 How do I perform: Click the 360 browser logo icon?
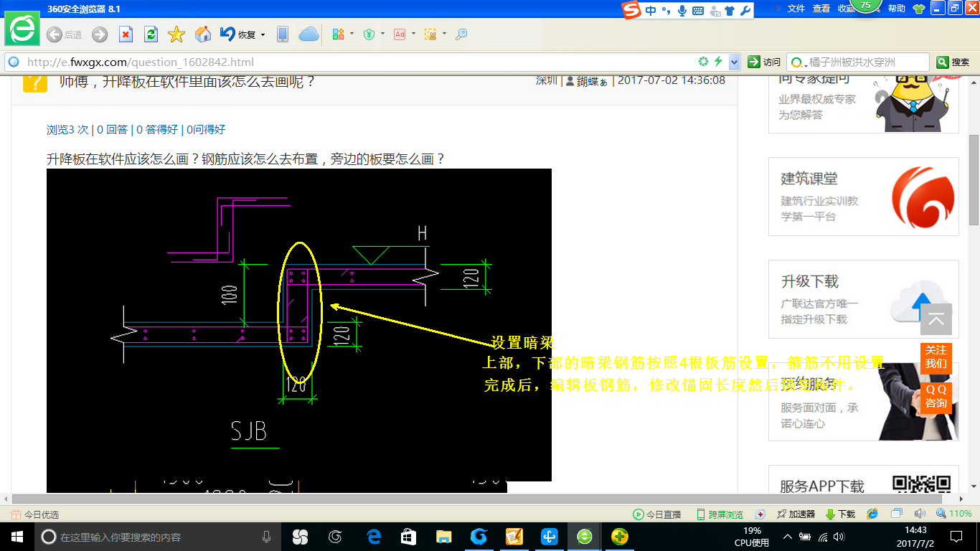[22, 29]
